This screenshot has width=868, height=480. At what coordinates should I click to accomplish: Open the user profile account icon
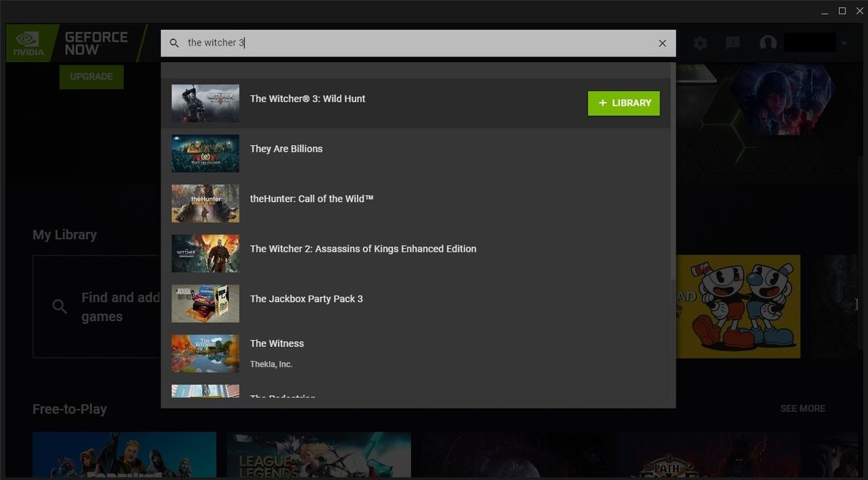[767, 43]
